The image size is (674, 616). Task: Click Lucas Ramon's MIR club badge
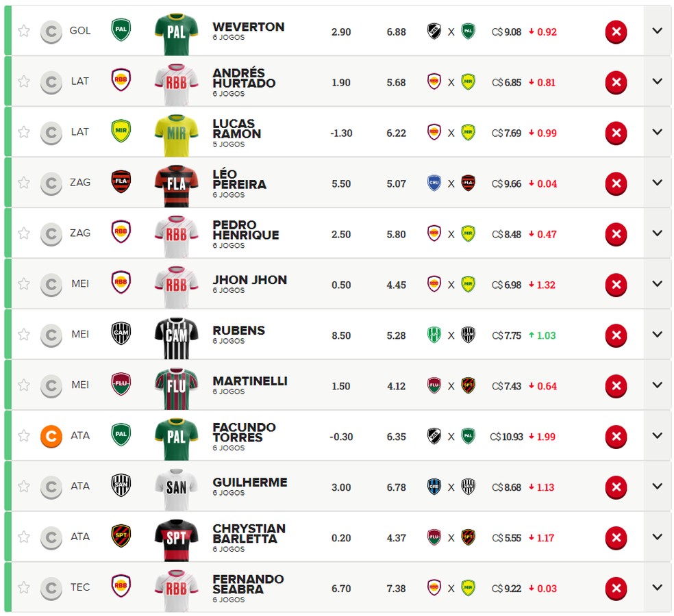(x=121, y=131)
